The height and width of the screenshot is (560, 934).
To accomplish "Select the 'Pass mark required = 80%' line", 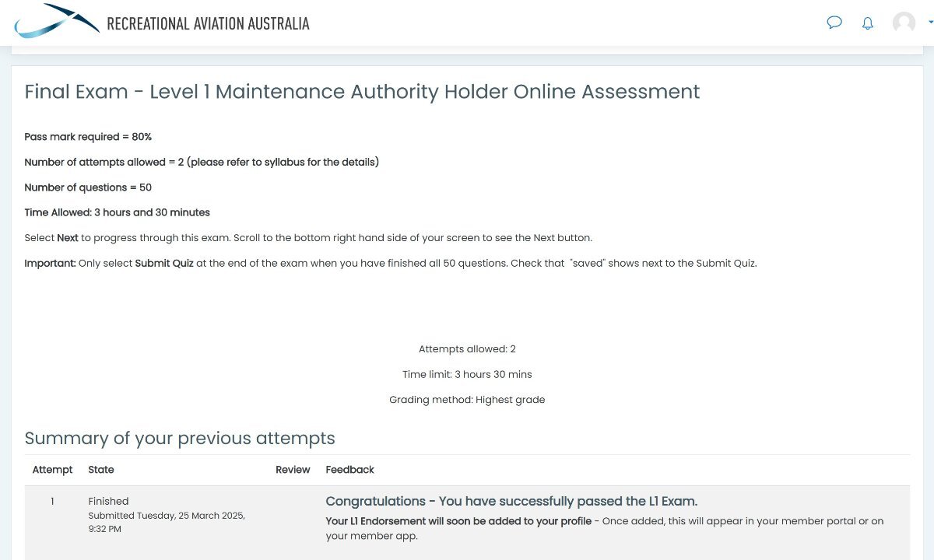I will 88,137.
